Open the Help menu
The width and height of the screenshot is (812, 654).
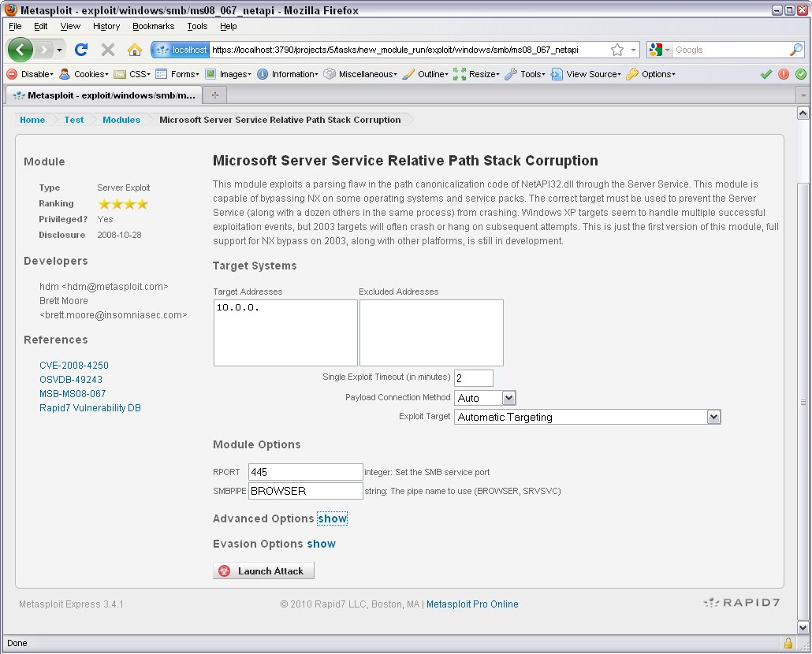(x=229, y=26)
